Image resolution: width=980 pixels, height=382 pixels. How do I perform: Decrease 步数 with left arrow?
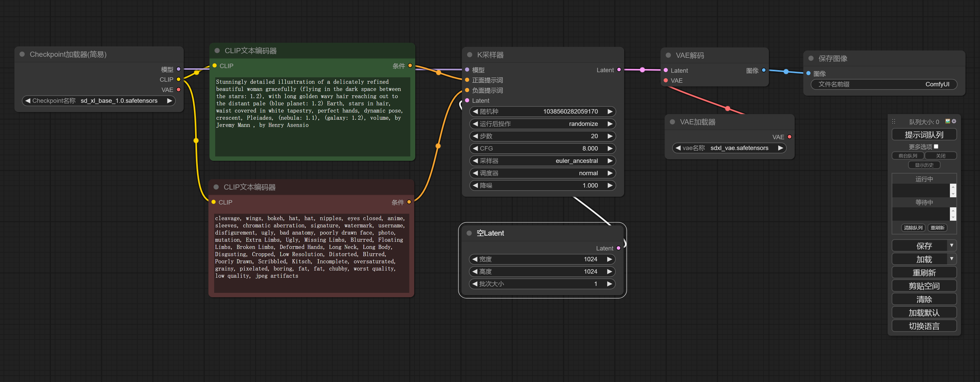(x=475, y=136)
